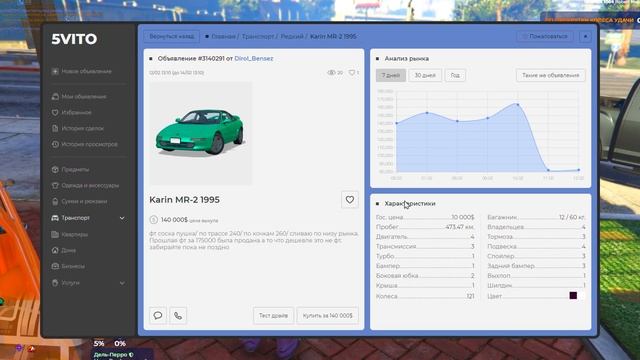The image size is (640, 360).
Task: Click the Karin MR-2 1995 title
Action: pos(184,200)
